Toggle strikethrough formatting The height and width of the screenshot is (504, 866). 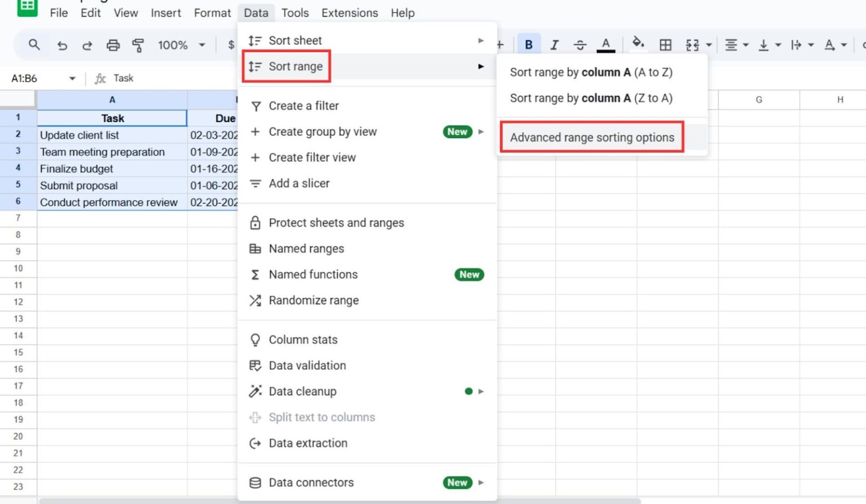tap(580, 45)
